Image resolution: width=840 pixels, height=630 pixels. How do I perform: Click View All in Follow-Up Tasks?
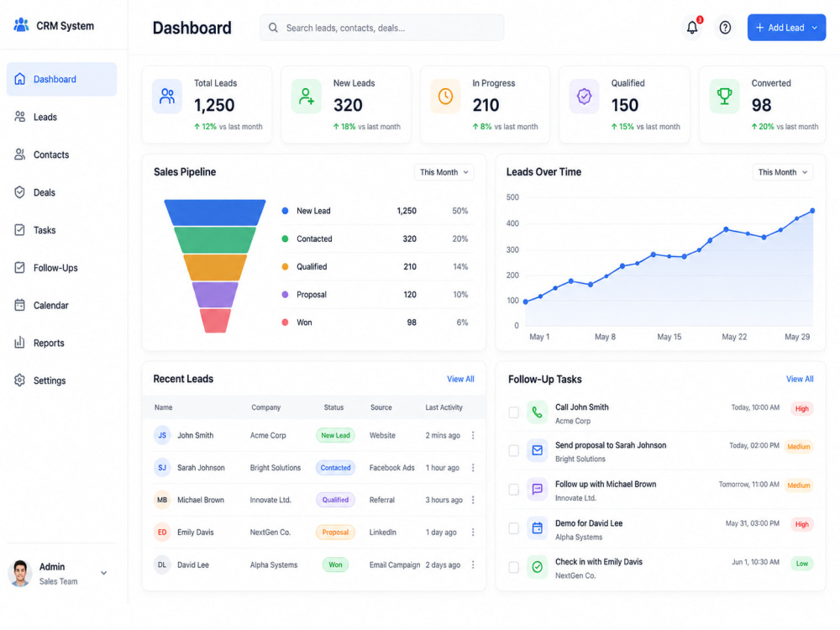click(800, 379)
